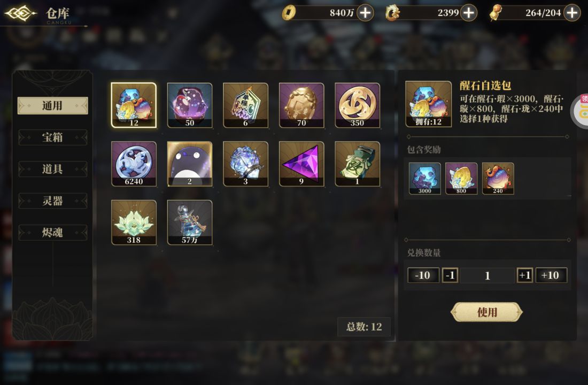The image size is (588, 385).
Task: Open the 烬魂 category tab
Action: [x=52, y=233]
